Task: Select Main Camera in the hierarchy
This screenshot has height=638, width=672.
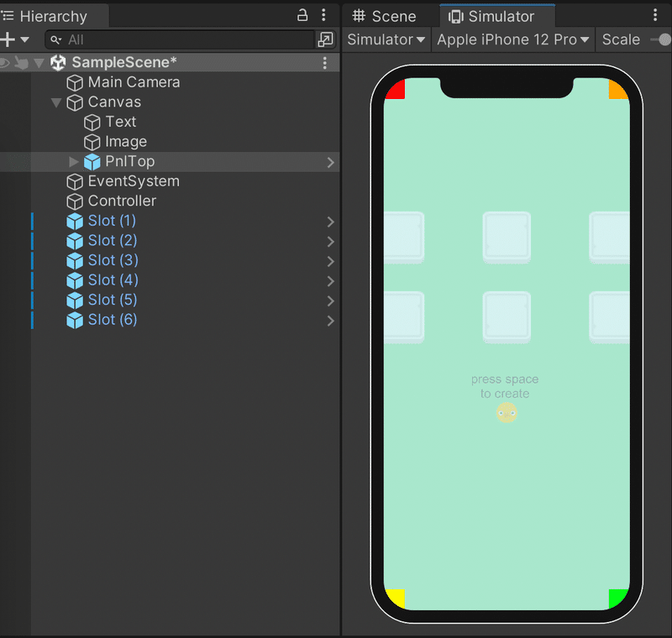Action: tap(134, 82)
